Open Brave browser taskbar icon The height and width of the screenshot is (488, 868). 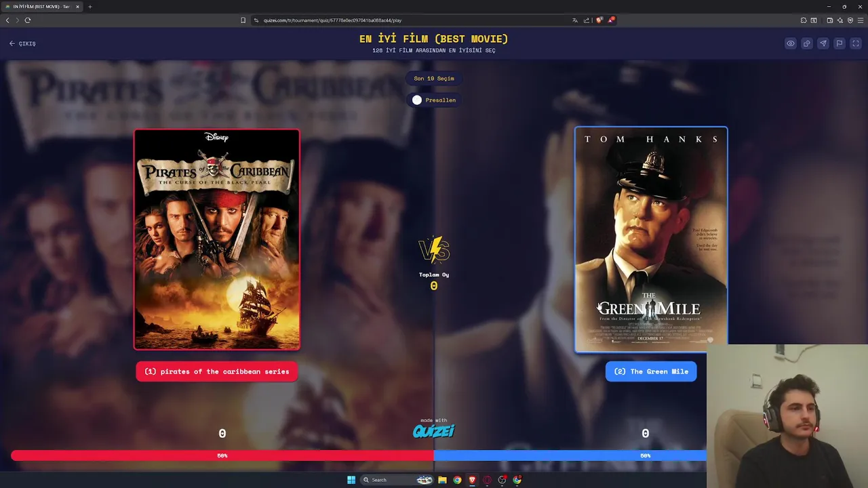click(472, 480)
